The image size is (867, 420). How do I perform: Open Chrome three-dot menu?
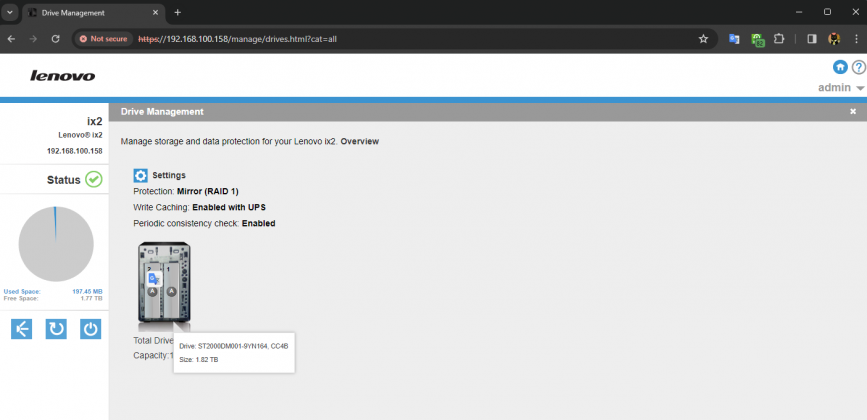(x=855, y=39)
